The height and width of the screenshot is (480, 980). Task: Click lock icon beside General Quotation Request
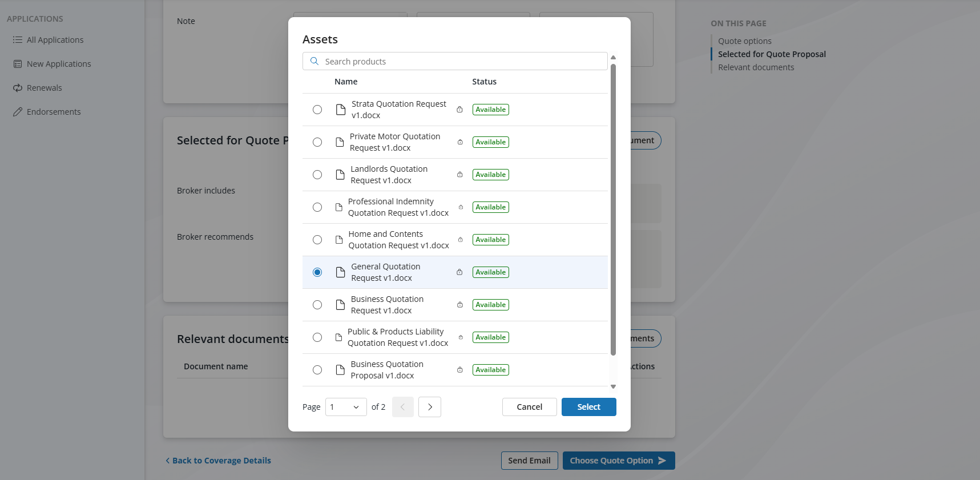click(459, 272)
